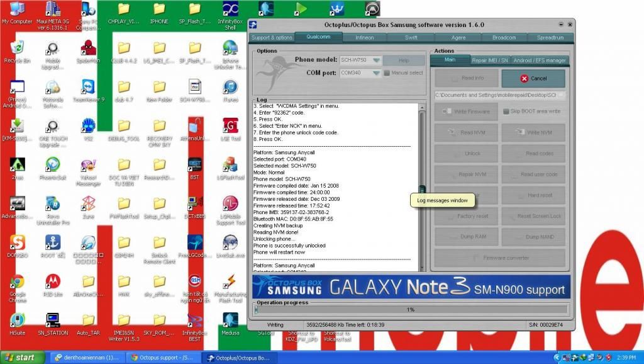This screenshot has width=644, height=364.
Task: Open the Zune desktop shortcut
Action: [88, 207]
